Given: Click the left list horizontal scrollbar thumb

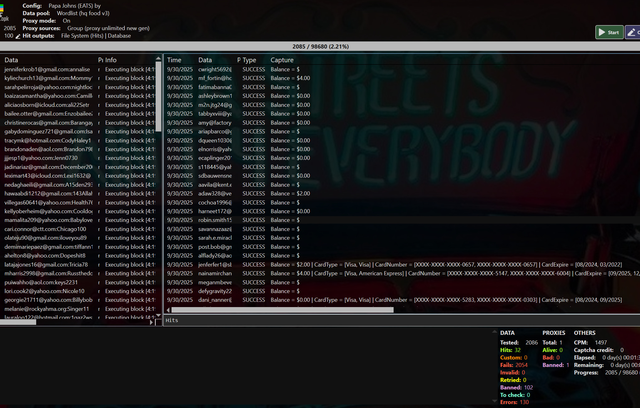Looking at the screenshot, I should pyautogui.click(x=18, y=322).
